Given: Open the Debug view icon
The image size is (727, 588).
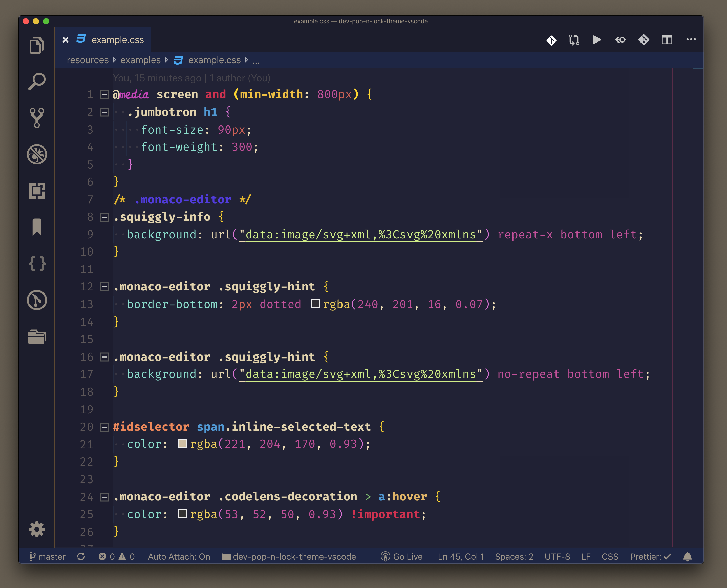Looking at the screenshot, I should 37,154.
